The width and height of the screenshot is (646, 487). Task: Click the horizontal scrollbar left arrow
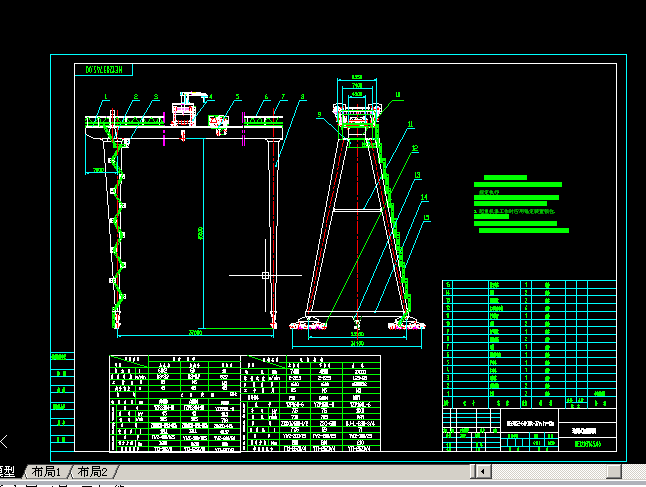tap(482, 470)
